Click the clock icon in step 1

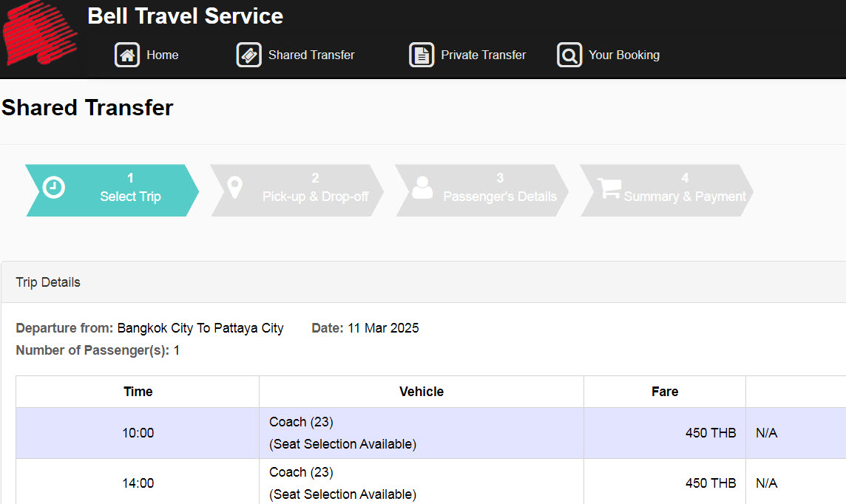click(x=53, y=188)
